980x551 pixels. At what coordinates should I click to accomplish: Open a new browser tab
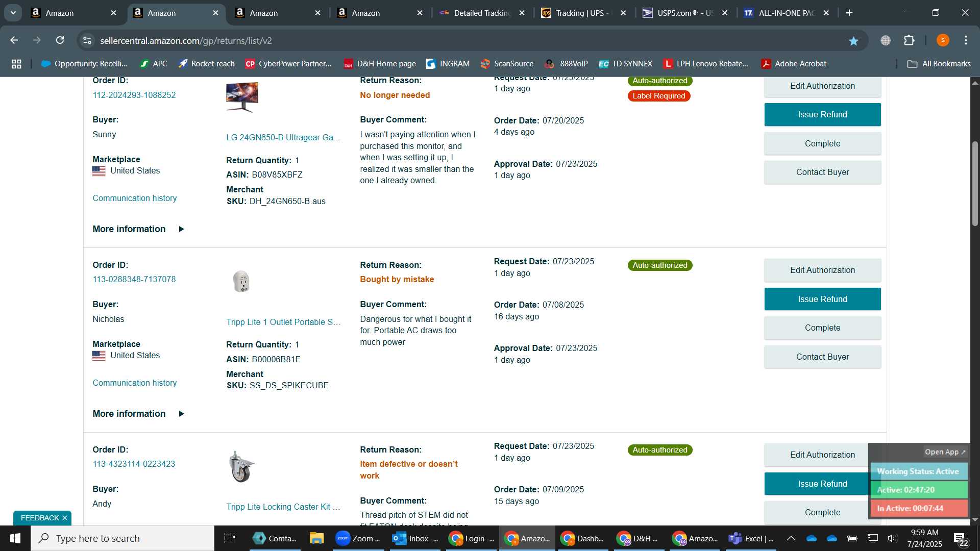click(x=849, y=13)
